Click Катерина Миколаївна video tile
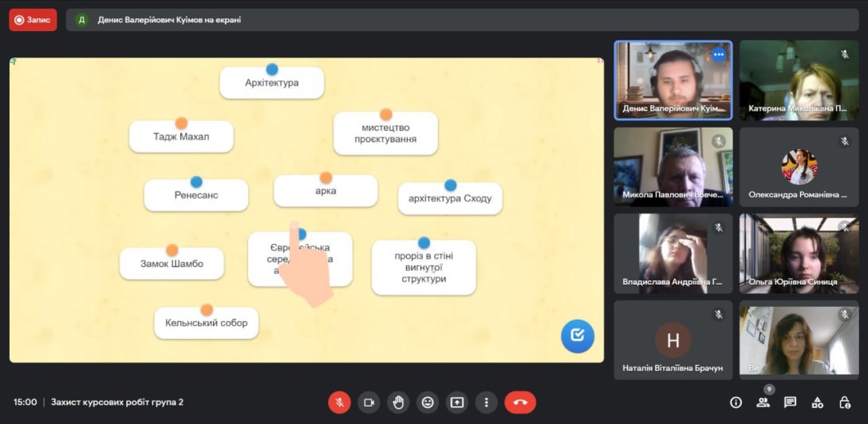This screenshot has height=424, width=868. [x=799, y=80]
